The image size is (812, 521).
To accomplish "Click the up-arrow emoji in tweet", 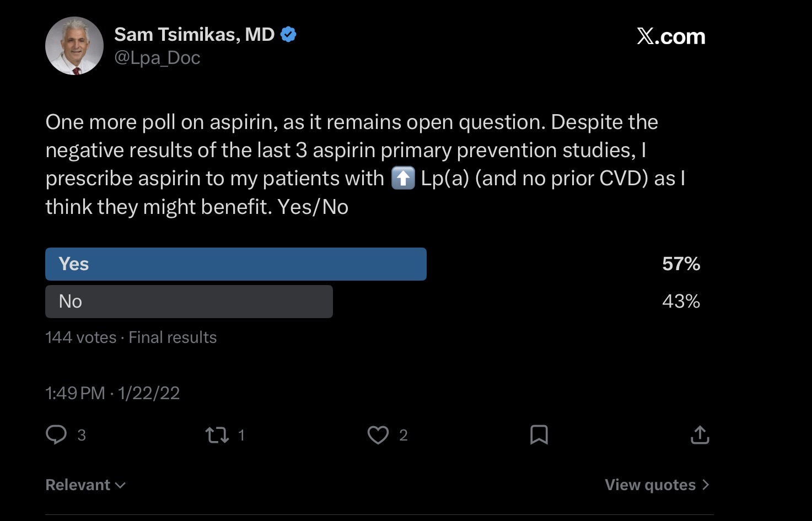I will click(402, 179).
